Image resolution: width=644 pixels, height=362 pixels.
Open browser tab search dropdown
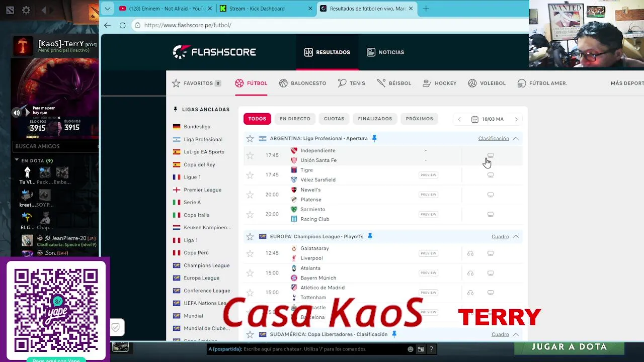point(107,9)
